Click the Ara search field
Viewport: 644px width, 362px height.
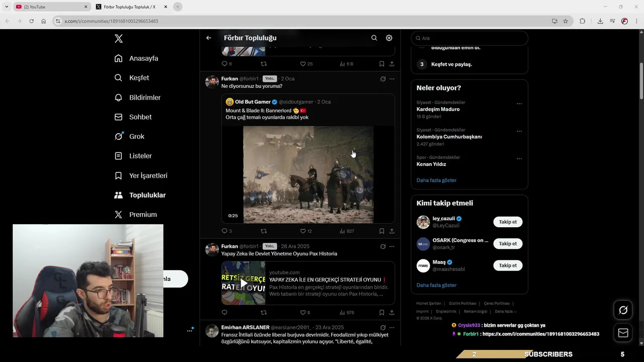469,38
